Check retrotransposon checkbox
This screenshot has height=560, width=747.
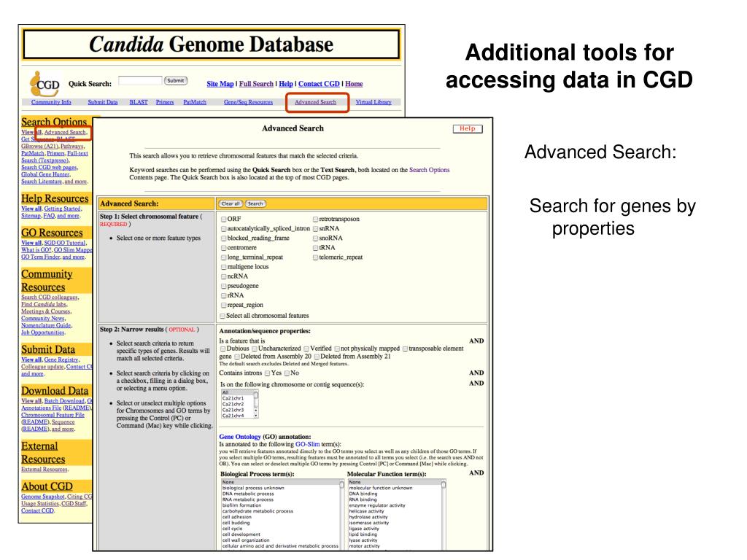[315, 219]
